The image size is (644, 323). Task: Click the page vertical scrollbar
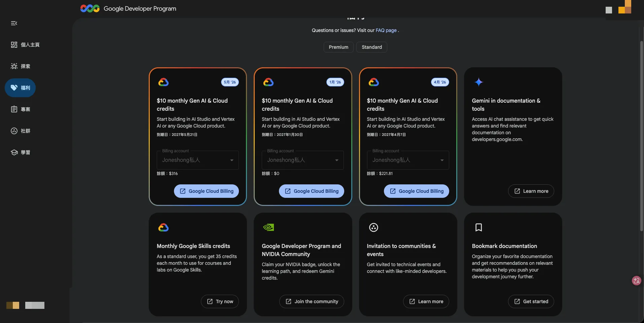click(641, 136)
